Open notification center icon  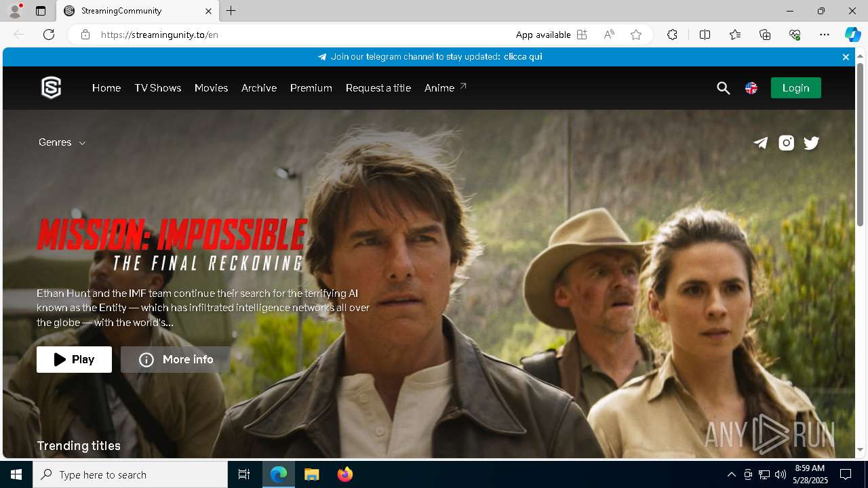click(846, 474)
